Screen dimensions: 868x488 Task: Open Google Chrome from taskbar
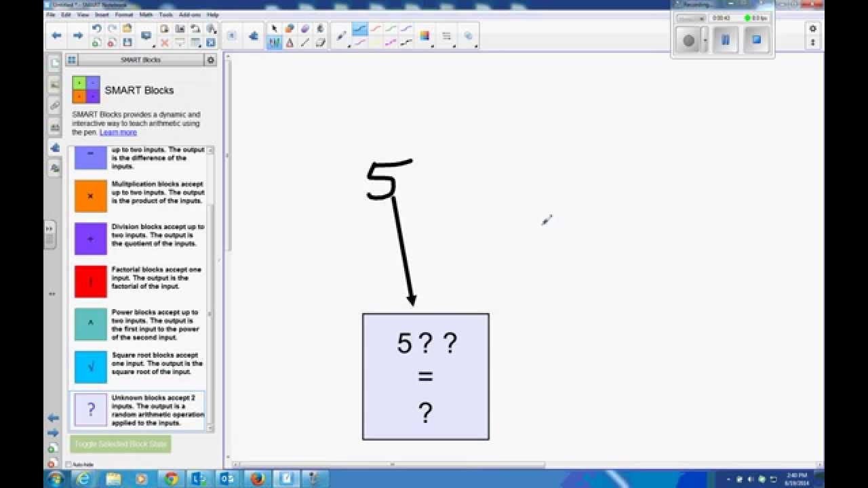coord(170,479)
